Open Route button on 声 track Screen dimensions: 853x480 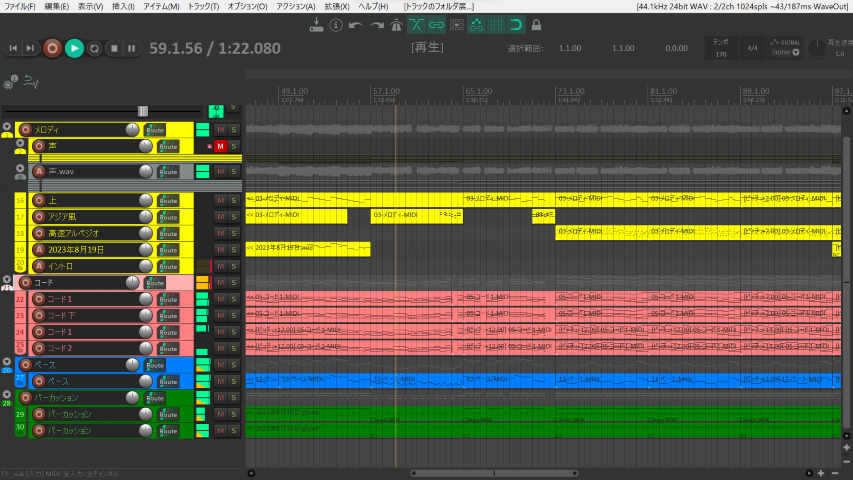[168, 146]
